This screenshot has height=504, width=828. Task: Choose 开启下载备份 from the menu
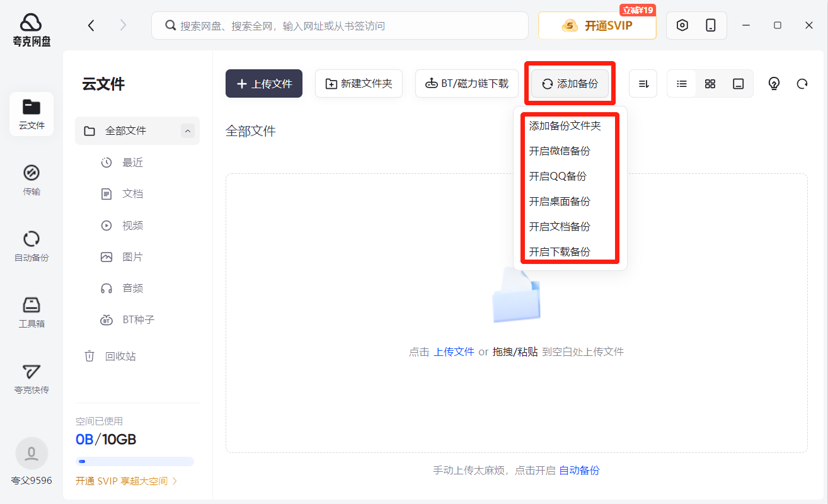coord(560,252)
